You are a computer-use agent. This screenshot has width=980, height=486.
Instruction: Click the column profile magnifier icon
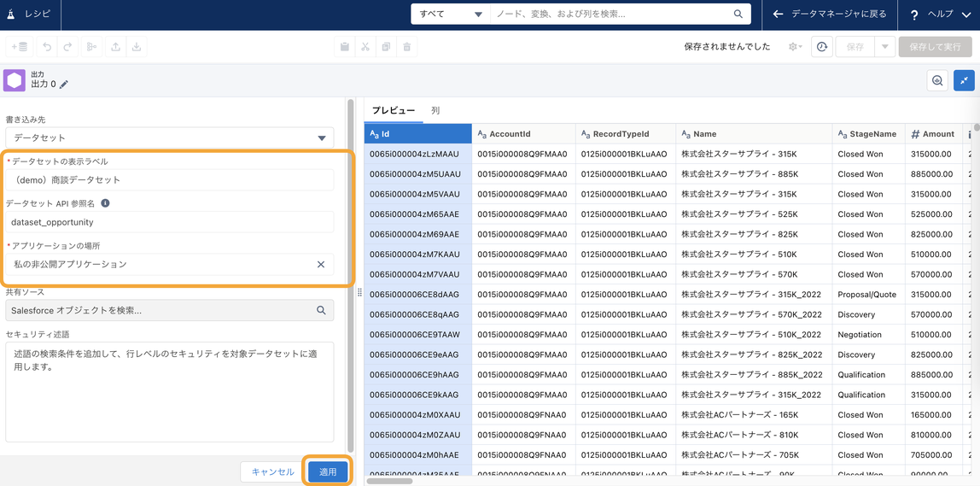(x=936, y=80)
